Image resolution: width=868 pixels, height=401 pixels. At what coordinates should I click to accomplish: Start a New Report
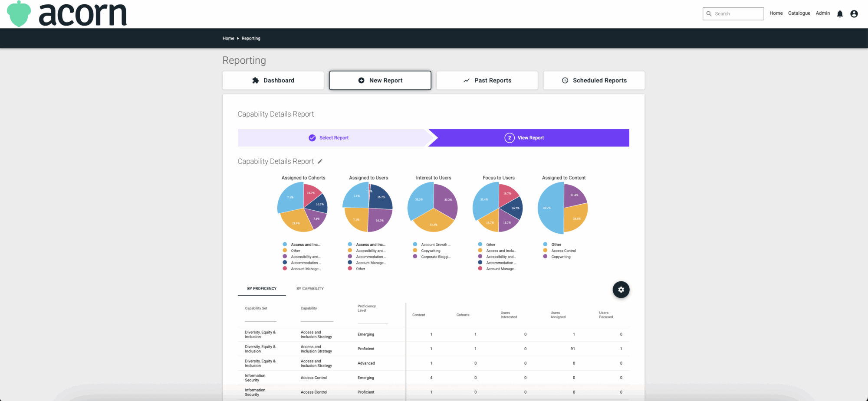380,81
